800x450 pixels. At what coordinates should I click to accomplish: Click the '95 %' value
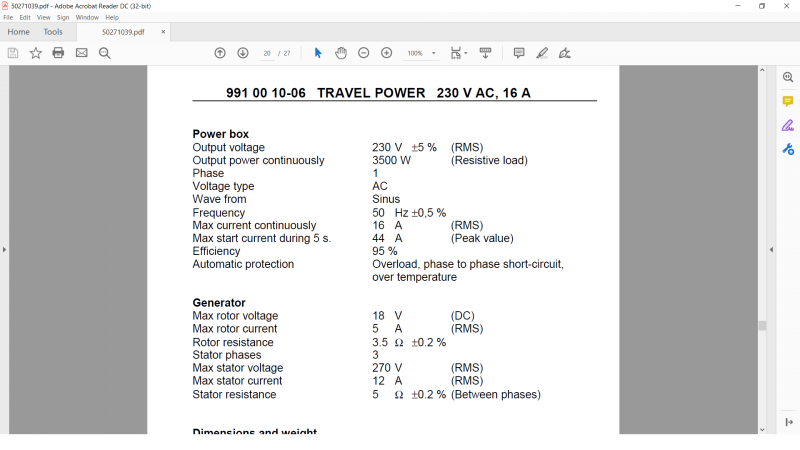click(385, 251)
